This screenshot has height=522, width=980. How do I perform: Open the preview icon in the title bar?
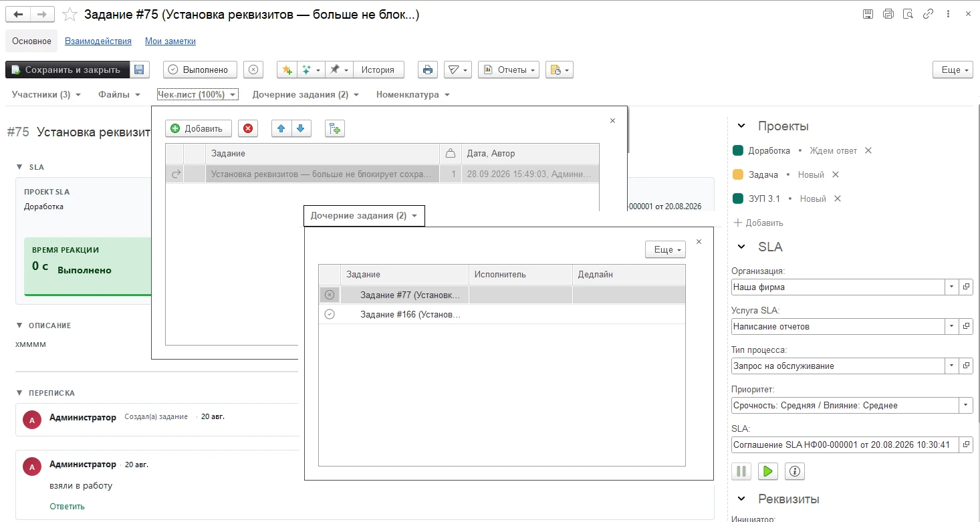[x=908, y=14]
